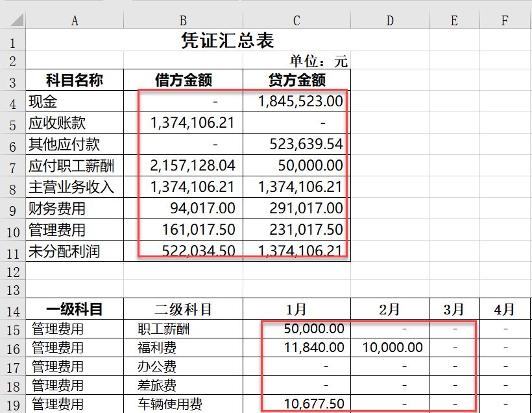The height and width of the screenshot is (413, 532).
Task: Select column header D
Action: 389,19
